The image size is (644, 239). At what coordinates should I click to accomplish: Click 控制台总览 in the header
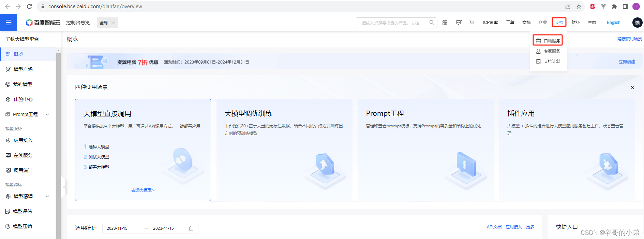click(x=78, y=23)
